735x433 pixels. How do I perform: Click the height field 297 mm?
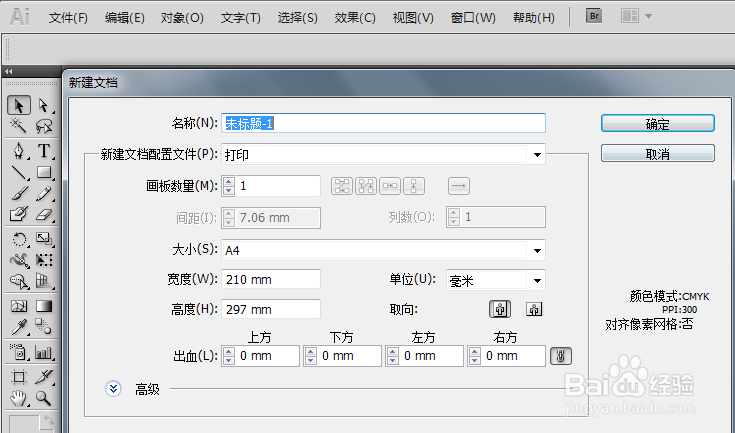271,309
